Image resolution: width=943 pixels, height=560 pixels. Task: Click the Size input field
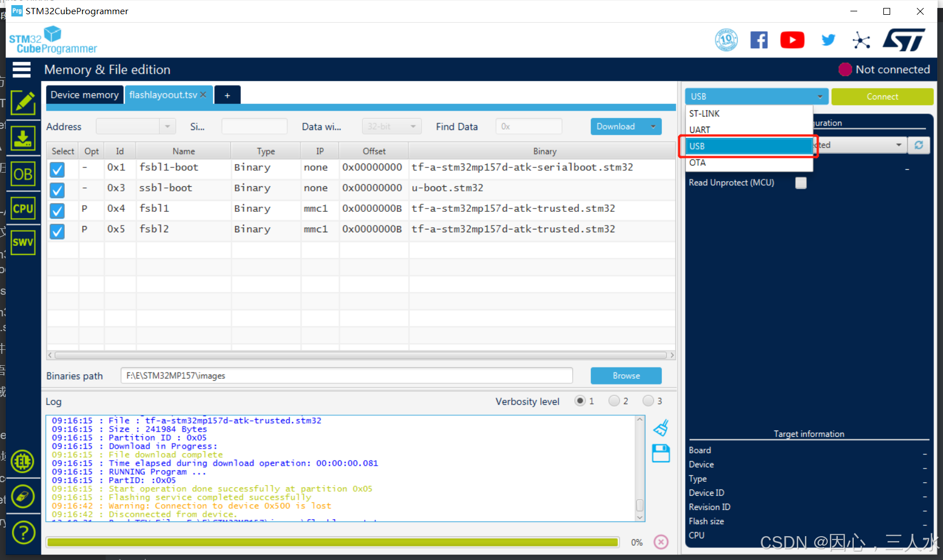click(254, 126)
